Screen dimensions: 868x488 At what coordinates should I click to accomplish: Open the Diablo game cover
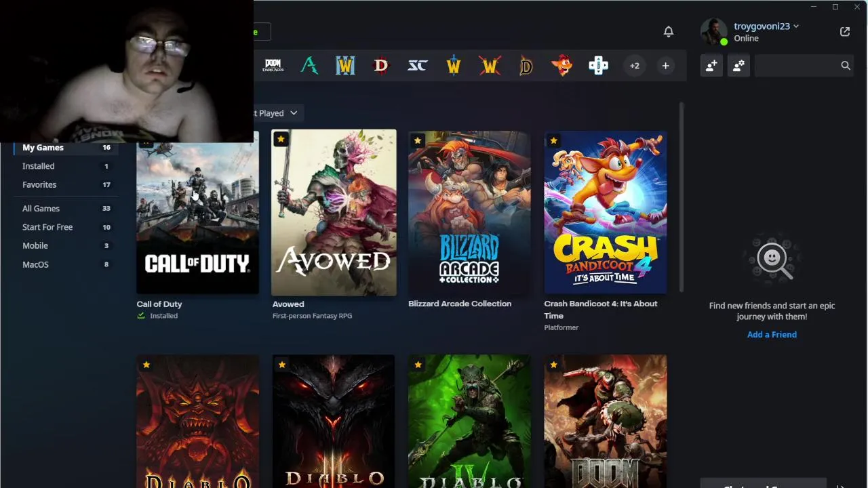(x=197, y=422)
